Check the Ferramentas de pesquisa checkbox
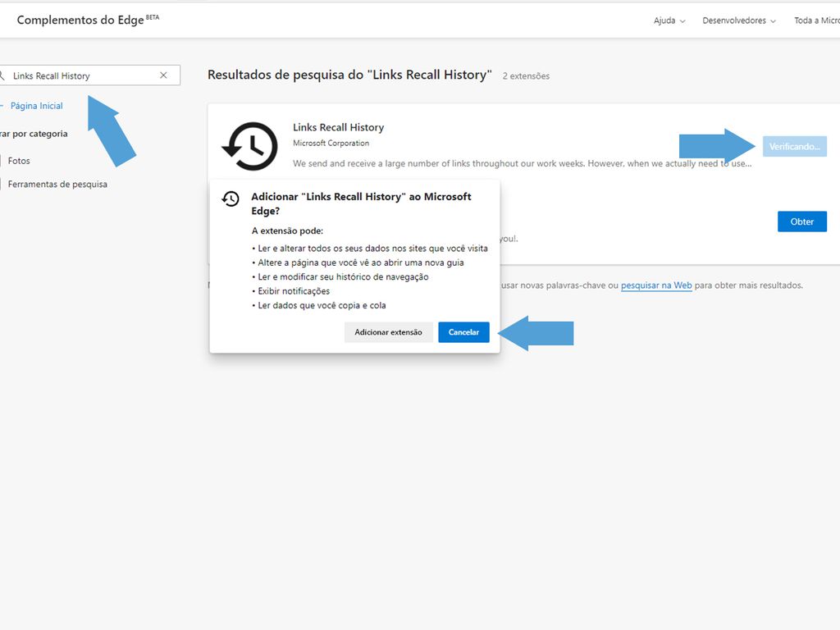This screenshot has width=840, height=630. (x=1, y=185)
